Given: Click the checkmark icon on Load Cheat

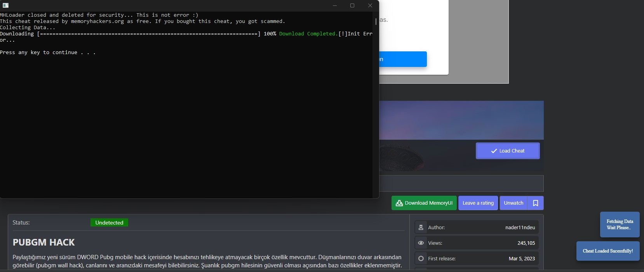Looking at the screenshot, I should [494, 151].
